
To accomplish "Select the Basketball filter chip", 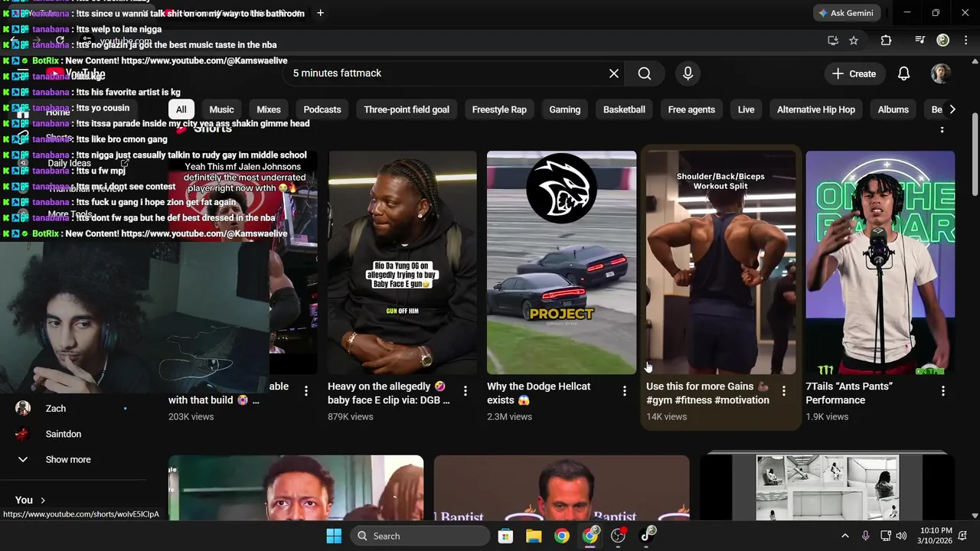I will click(x=624, y=109).
